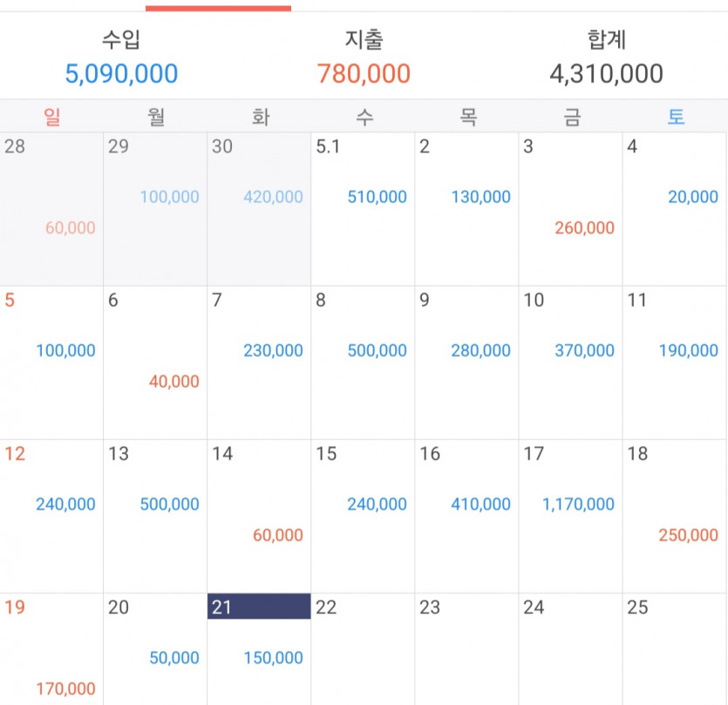Open May 11 showing 190,000 income
Viewport: 728px width, 705px height.
675,363
